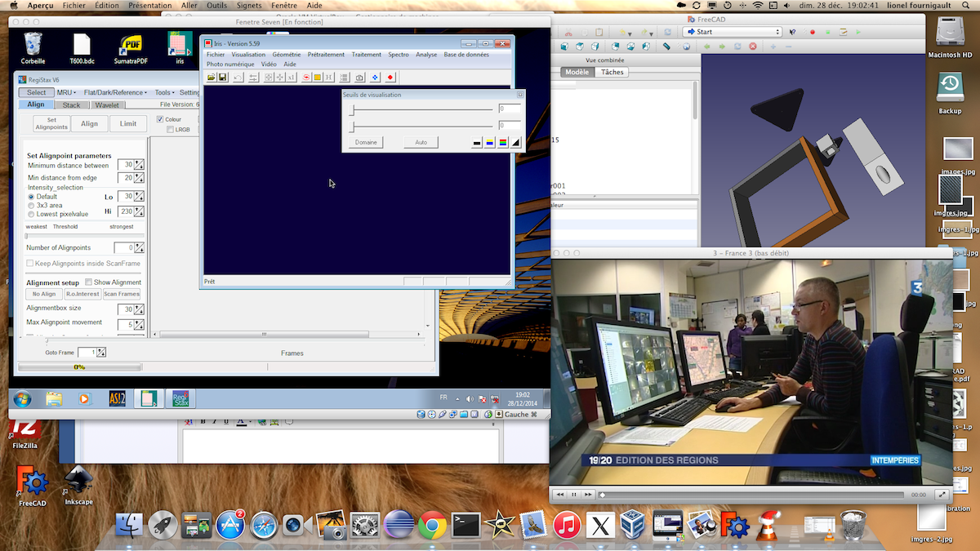The image size is (980, 551).
Task: Click the blue dots icon in Iris toolbar
Action: coord(375,78)
